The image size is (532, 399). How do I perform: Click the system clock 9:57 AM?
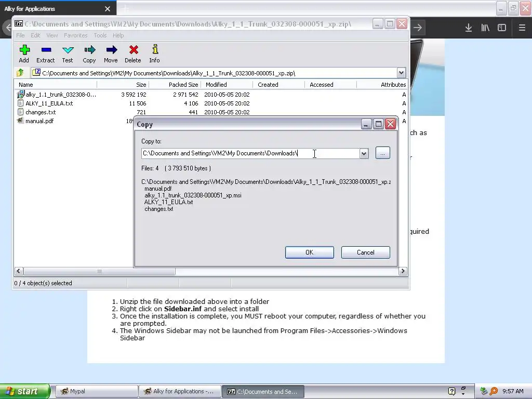513,391
